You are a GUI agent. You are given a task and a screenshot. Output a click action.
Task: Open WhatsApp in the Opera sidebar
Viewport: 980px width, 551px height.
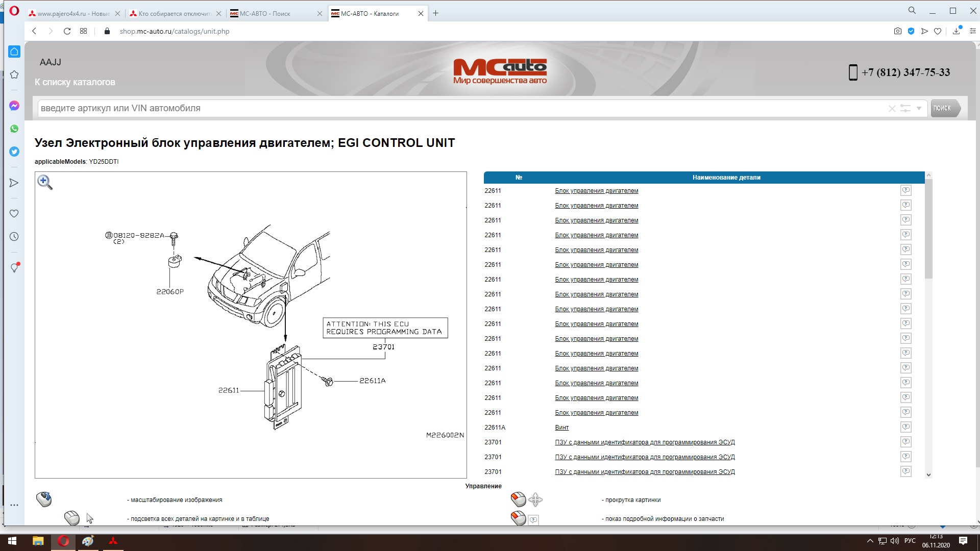14,129
